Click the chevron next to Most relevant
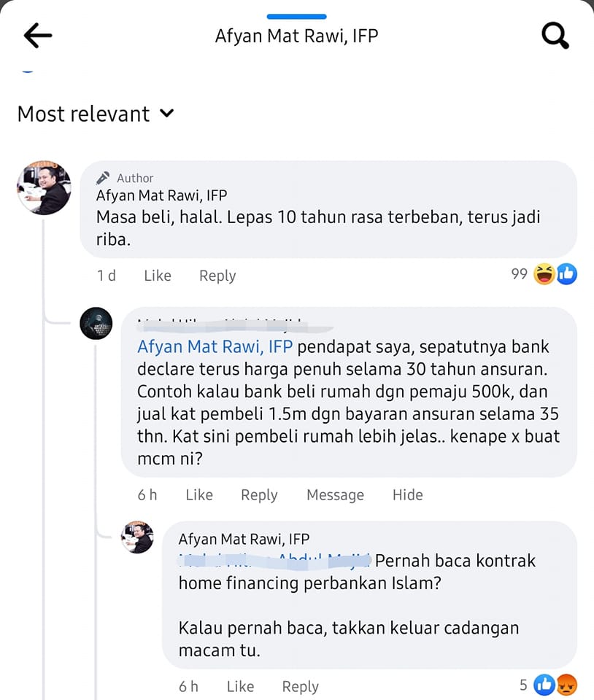The width and height of the screenshot is (594, 700). click(x=166, y=114)
